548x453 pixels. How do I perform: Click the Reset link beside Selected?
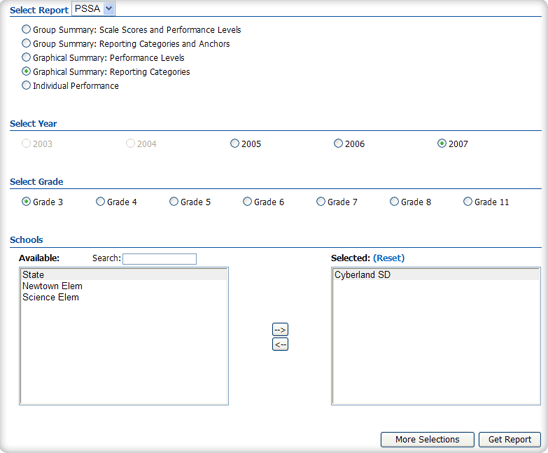click(389, 258)
